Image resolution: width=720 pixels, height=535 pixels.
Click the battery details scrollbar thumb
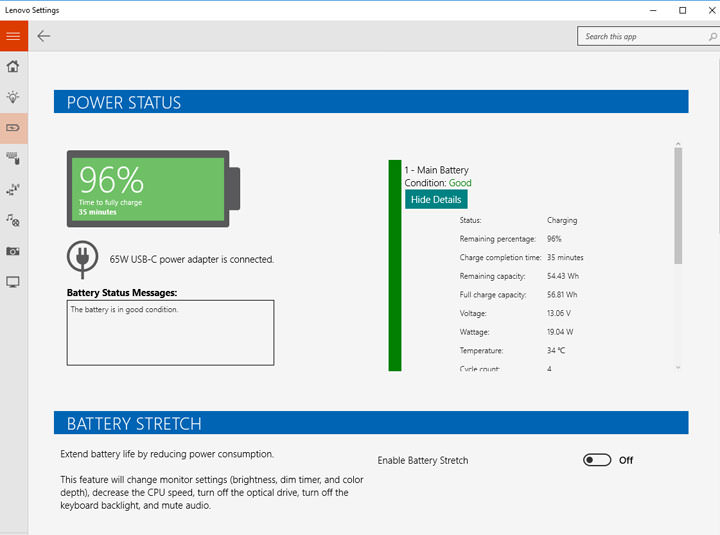(x=678, y=205)
